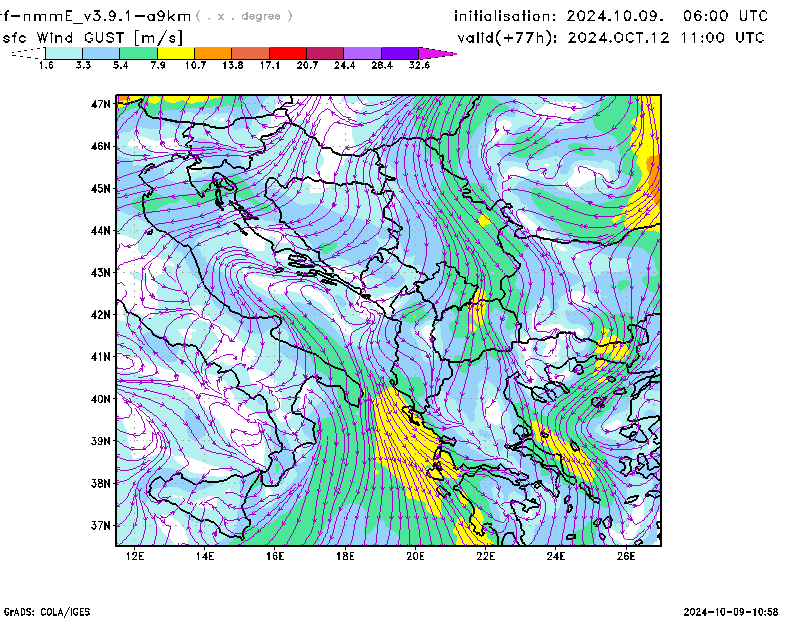Click the valid time 11:00 UTC

(722, 38)
